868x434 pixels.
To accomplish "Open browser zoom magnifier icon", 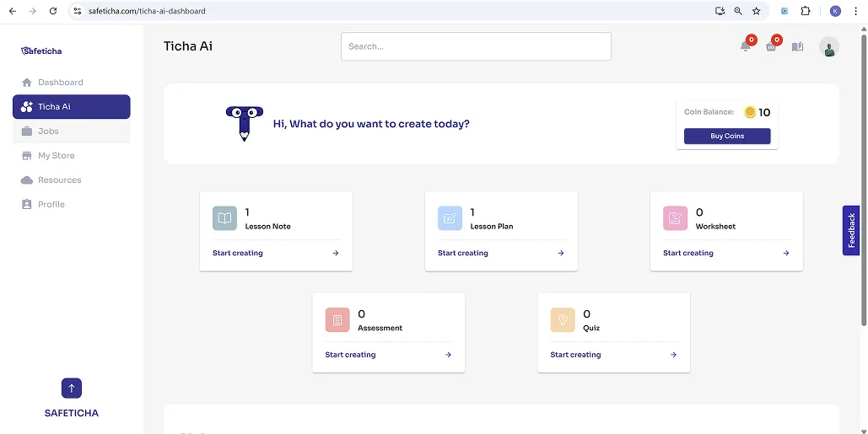I will pyautogui.click(x=738, y=11).
